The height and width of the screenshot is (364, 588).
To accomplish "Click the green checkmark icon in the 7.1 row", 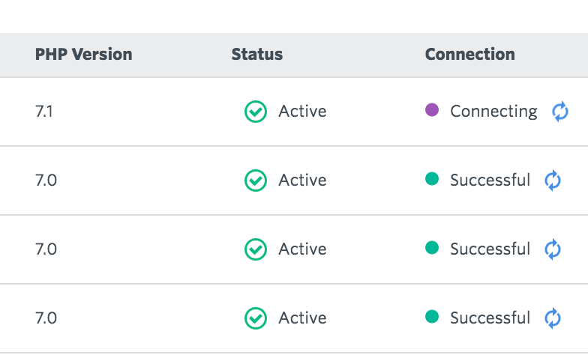I will pyautogui.click(x=256, y=112).
